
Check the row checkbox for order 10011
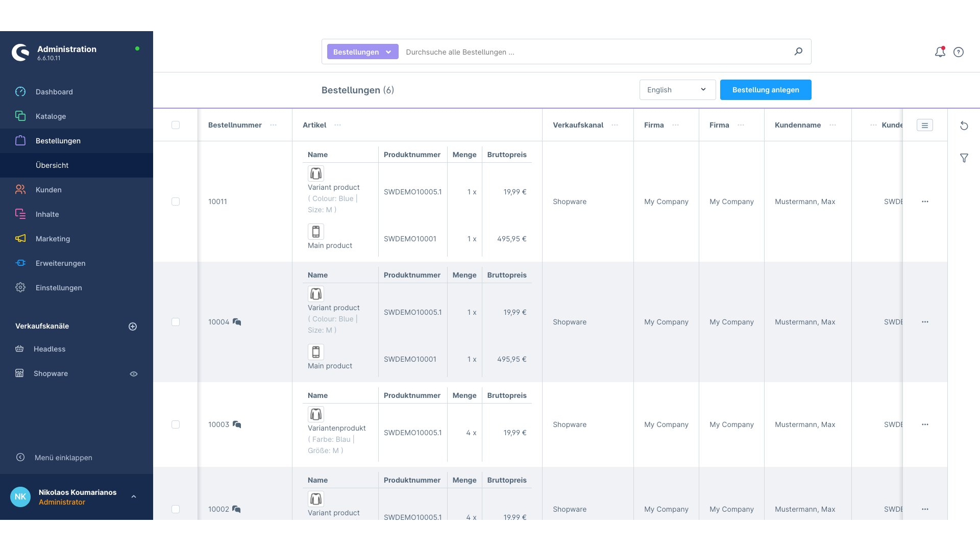176,202
